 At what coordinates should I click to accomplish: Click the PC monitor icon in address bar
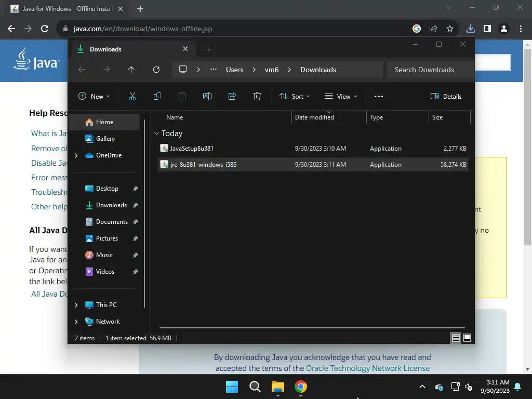pos(183,70)
